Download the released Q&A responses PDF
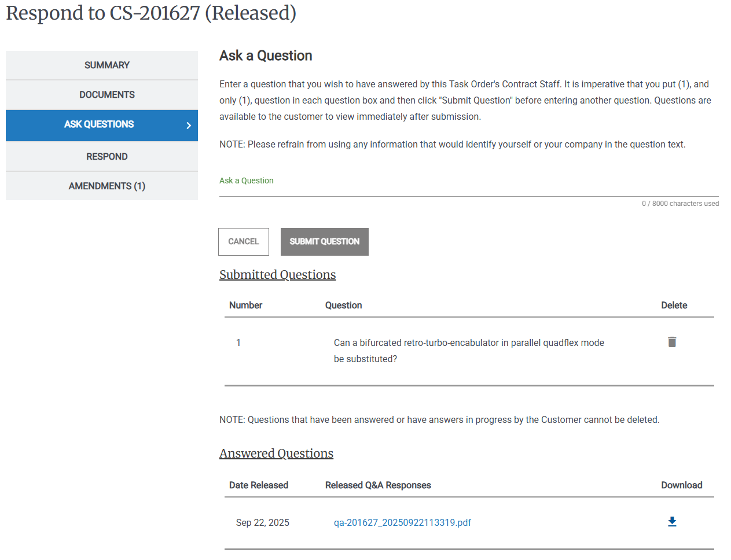 tap(672, 522)
